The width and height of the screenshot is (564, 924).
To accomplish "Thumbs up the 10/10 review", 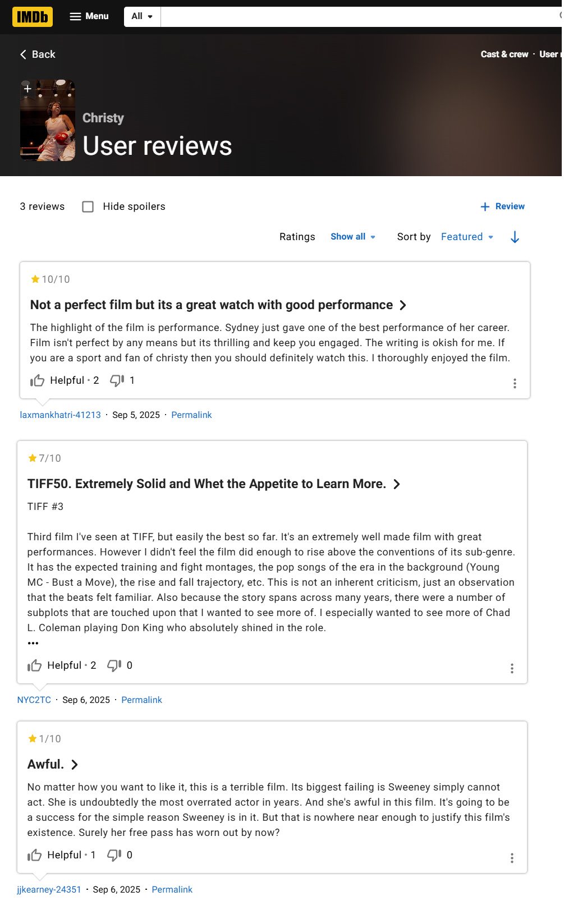I will (x=38, y=381).
